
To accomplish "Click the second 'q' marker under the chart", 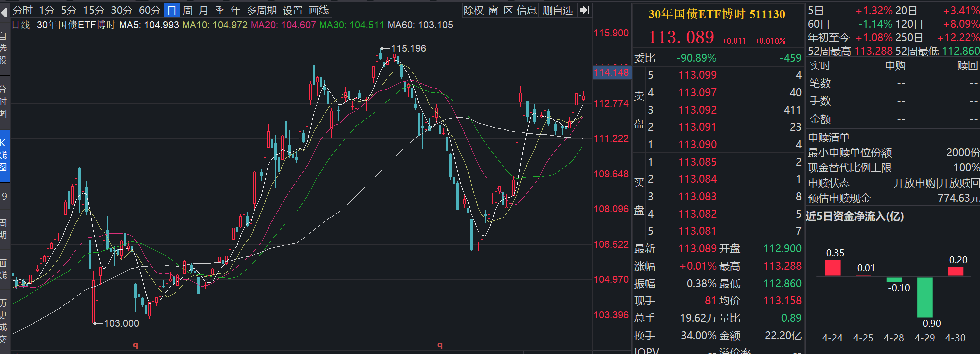I will point(440,345).
